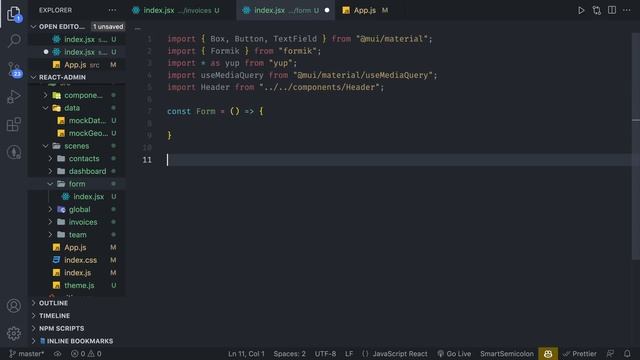Open changes compare icon in editor toolbar

(596, 10)
